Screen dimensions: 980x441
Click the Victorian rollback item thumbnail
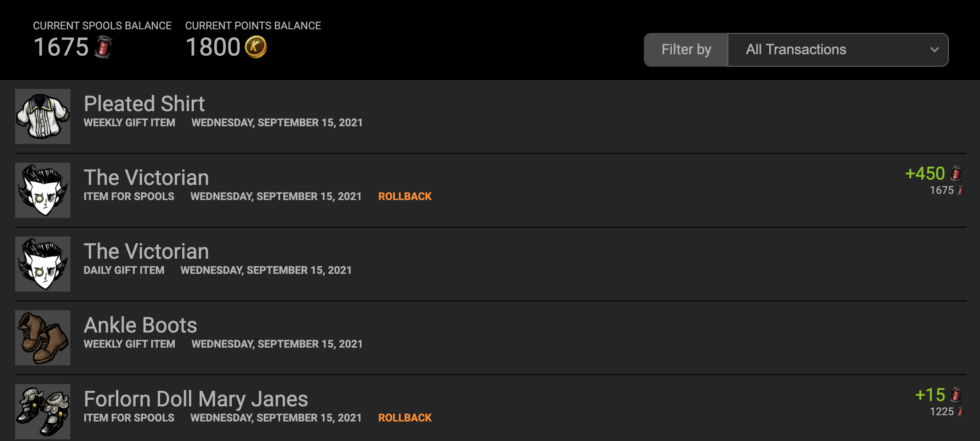43,190
